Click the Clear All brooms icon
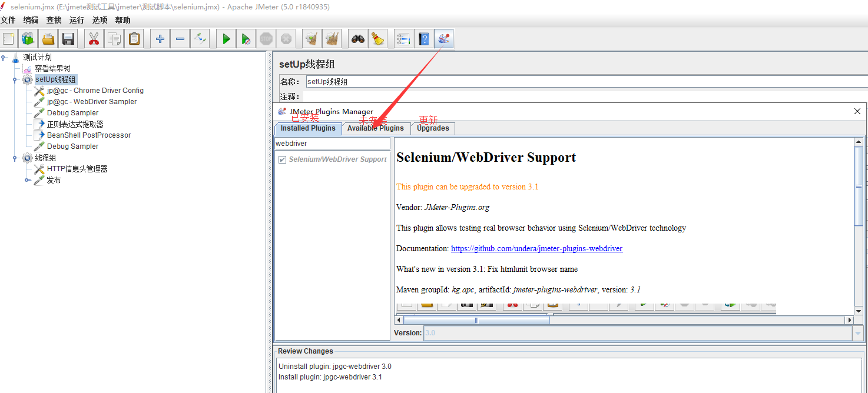The image size is (868, 393). point(332,39)
